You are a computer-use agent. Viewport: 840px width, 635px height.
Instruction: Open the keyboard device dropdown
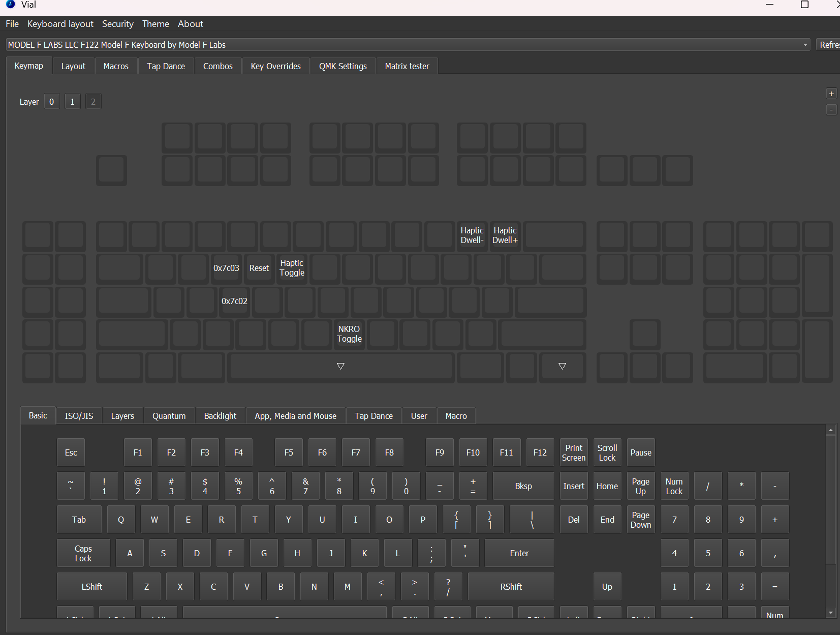click(x=804, y=45)
